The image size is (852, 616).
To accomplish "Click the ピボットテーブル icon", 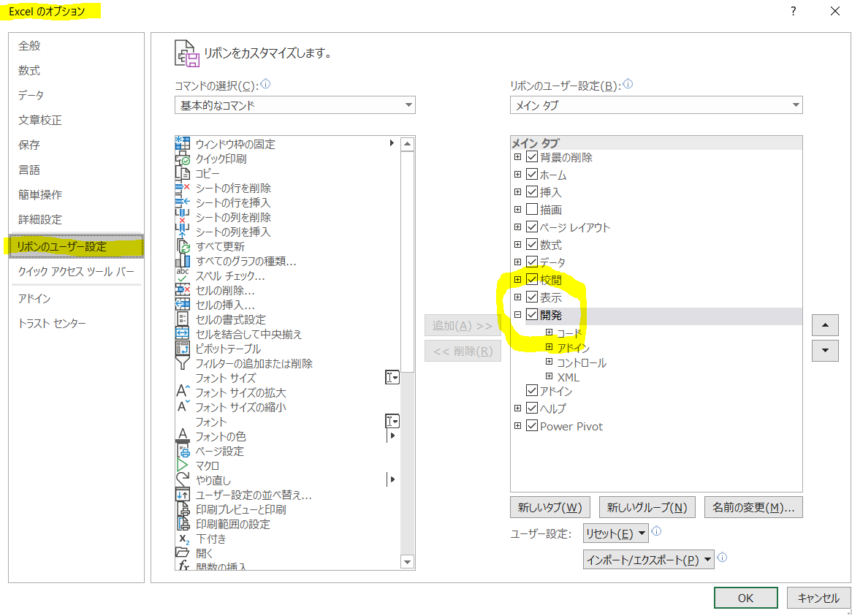I will [x=183, y=349].
